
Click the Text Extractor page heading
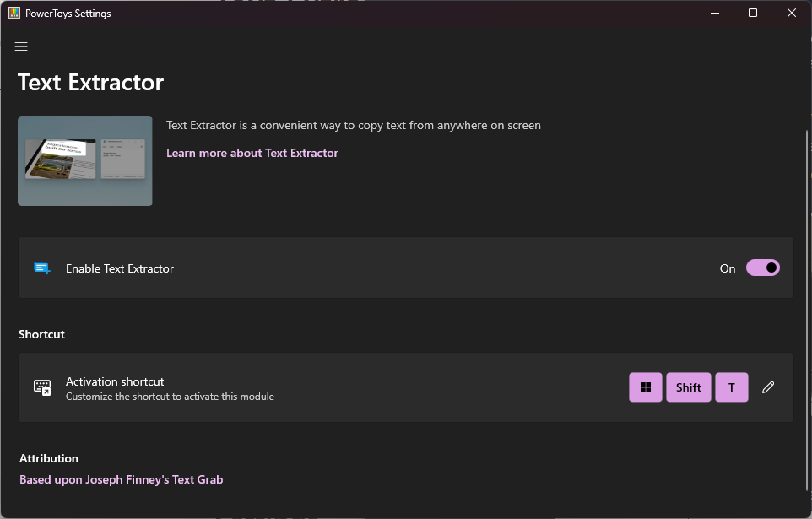90,83
